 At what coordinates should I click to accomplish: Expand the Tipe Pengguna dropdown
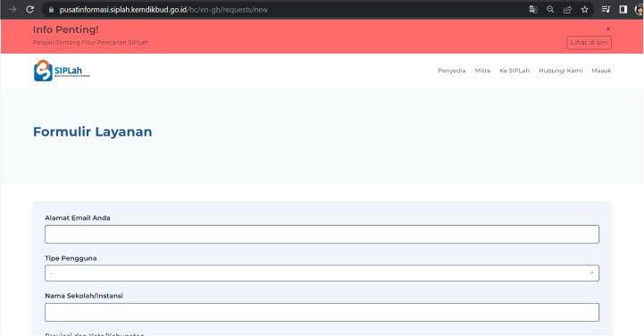[322, 273]
